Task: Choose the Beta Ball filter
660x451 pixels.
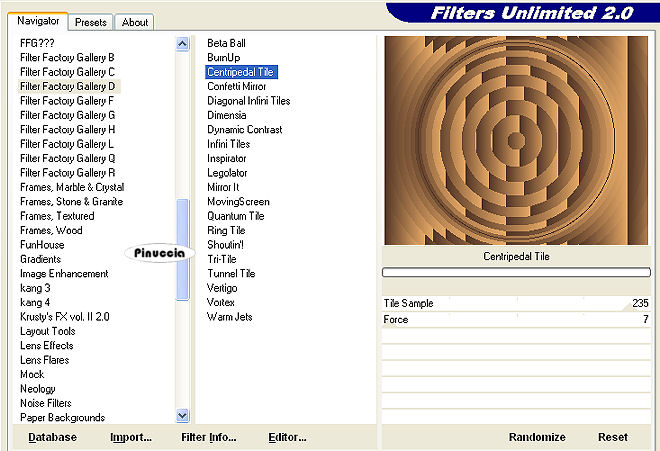Action: [226, 43]
